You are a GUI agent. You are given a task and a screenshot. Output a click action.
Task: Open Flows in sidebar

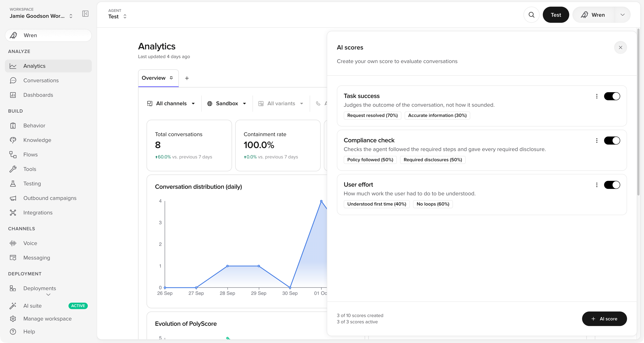pyautogui.click(x=48, y=154)
